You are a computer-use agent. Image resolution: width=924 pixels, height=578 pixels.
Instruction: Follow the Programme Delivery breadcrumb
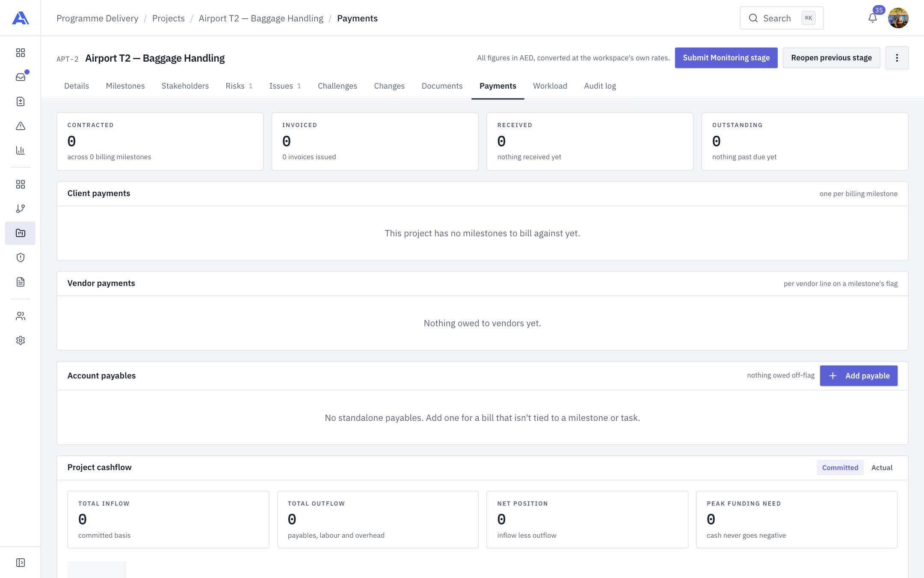(98, 18)
